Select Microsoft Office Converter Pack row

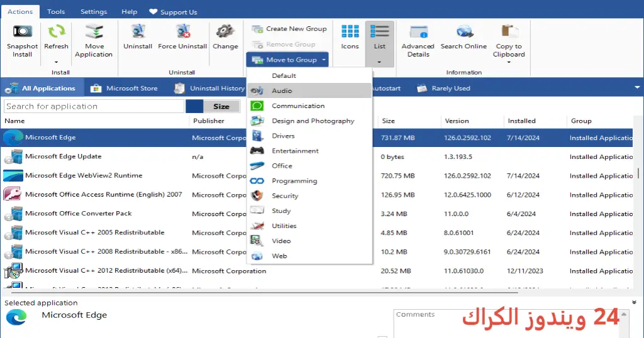(316, 214)
